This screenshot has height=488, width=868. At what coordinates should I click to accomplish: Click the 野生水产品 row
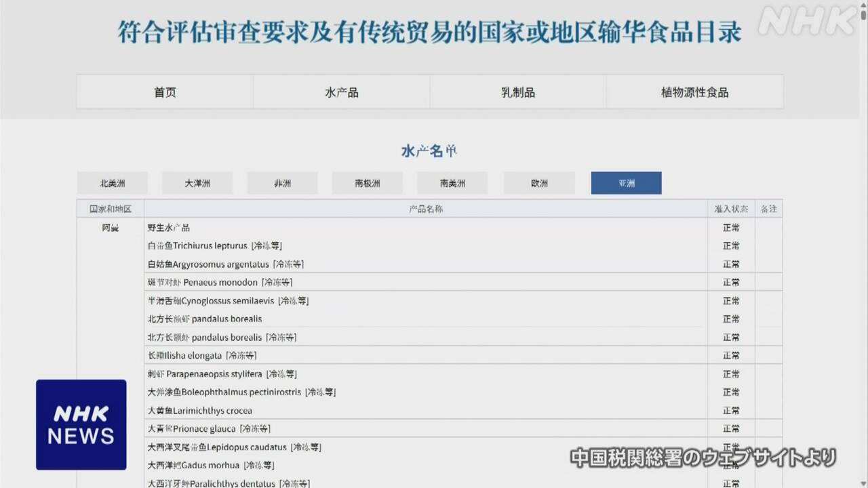point(426,228)
